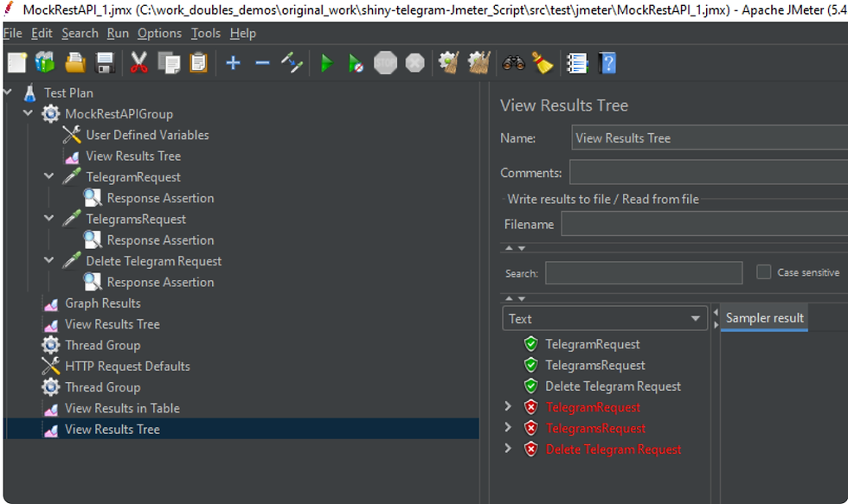Open Help with the question mark icon
This screenshot has width=848, height=504.
pyautogui.click(x=607, y=63)
